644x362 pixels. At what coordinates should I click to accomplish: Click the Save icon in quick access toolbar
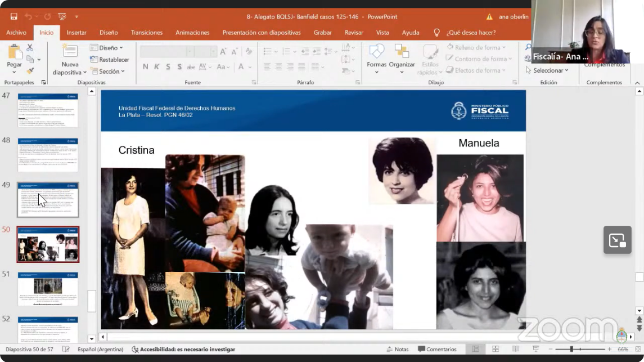point(13,17)
